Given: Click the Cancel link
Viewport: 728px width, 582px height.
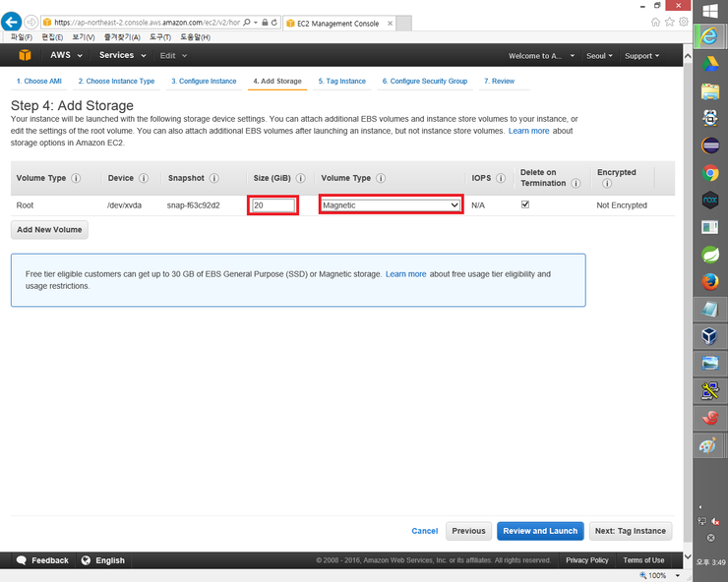Looking at the screenshot, I should point(424,531).
